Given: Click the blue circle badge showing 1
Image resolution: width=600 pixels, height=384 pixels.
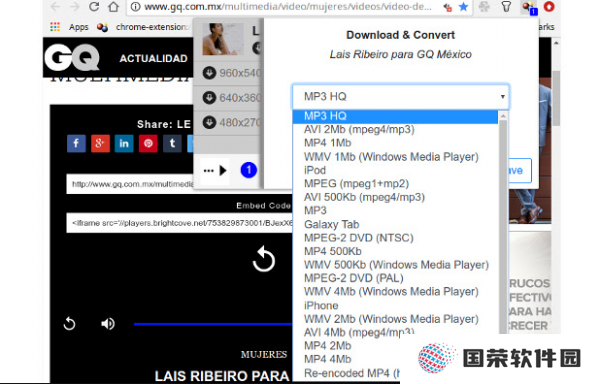Looking at the screenshot, I should click(x=248, y=170).
